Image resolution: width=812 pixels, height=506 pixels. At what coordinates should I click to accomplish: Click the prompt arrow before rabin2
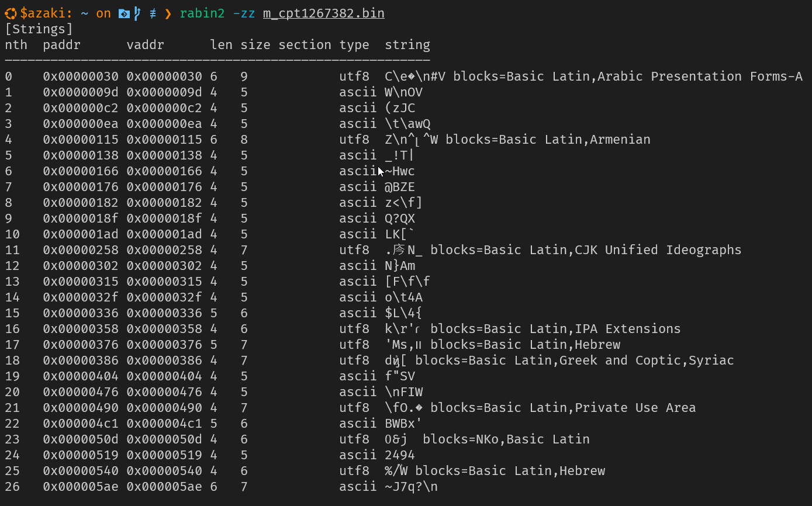tap(168, 13)
